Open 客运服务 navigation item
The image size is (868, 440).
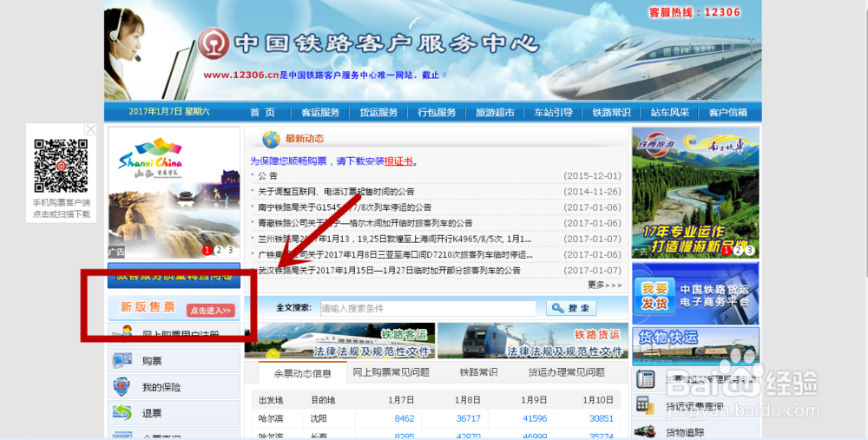click(320, 112)
